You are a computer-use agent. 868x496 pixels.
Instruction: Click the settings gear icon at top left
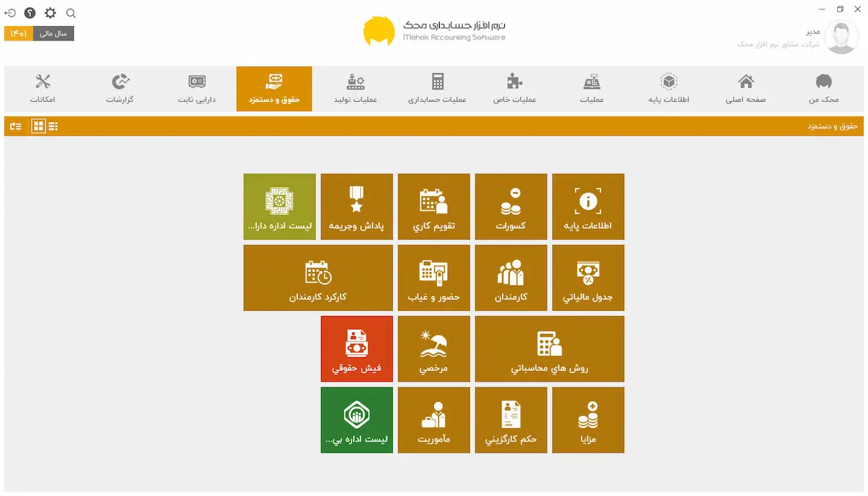point(50,13)
